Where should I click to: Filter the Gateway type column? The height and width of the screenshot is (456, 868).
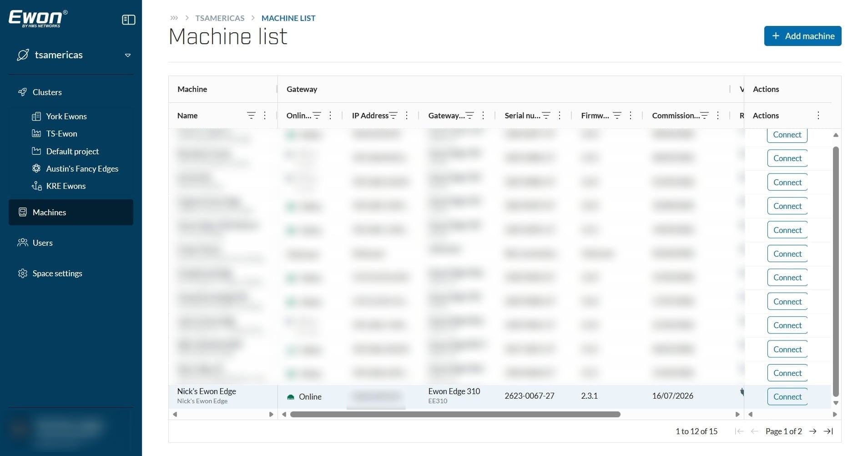tap(470, 116)
